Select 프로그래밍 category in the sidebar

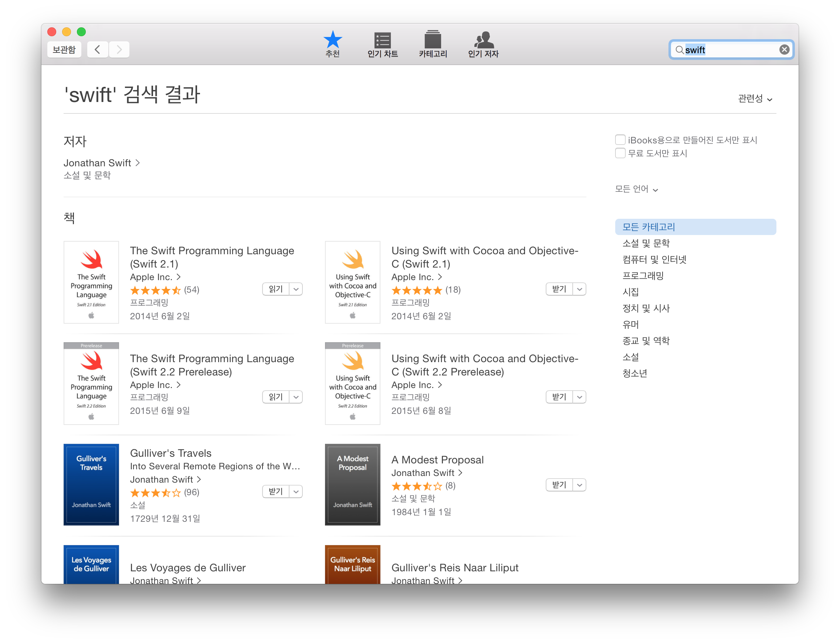pyautogui.click(x=643, y=276)
